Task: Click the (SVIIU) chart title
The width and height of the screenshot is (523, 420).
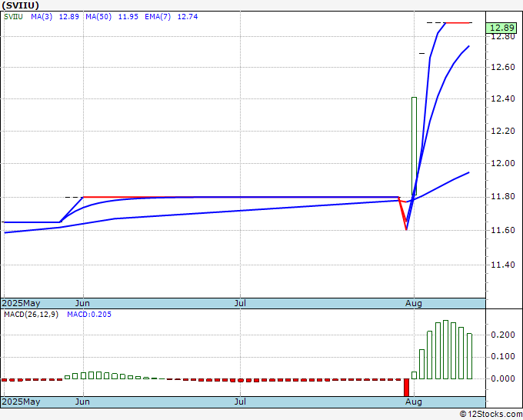Action: coord(20,5)
